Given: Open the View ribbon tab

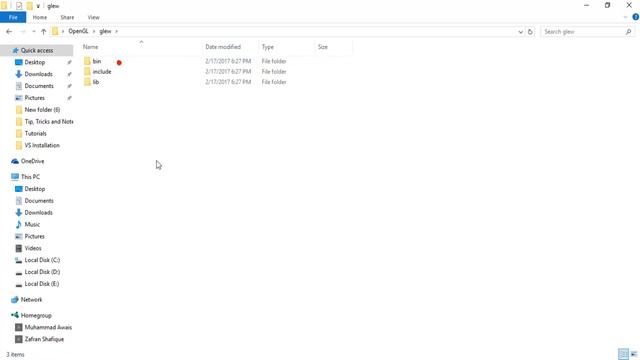Looking at the screenshot, I should coord(93,18).
